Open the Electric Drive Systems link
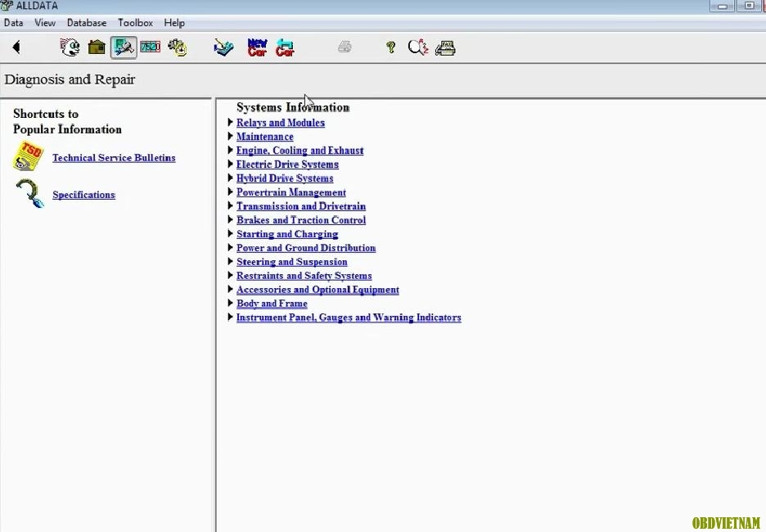This screenshot has height=532, width=766. (287, 165)
